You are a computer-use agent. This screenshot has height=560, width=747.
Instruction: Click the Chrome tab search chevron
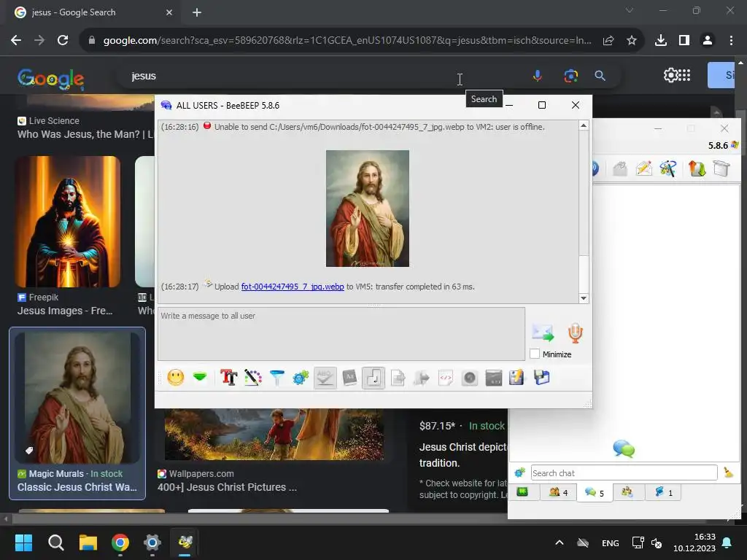click(x=630, y=10)
